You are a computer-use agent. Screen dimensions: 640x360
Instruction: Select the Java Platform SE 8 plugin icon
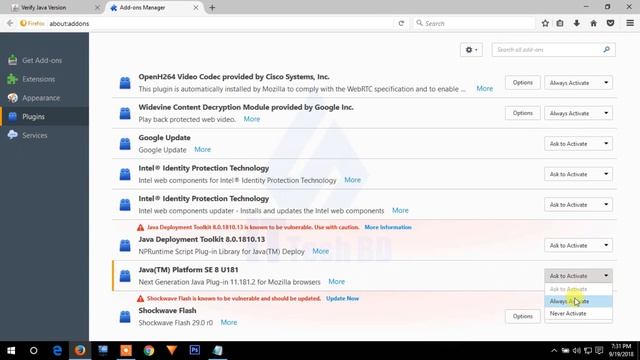[x=125, y=276]
